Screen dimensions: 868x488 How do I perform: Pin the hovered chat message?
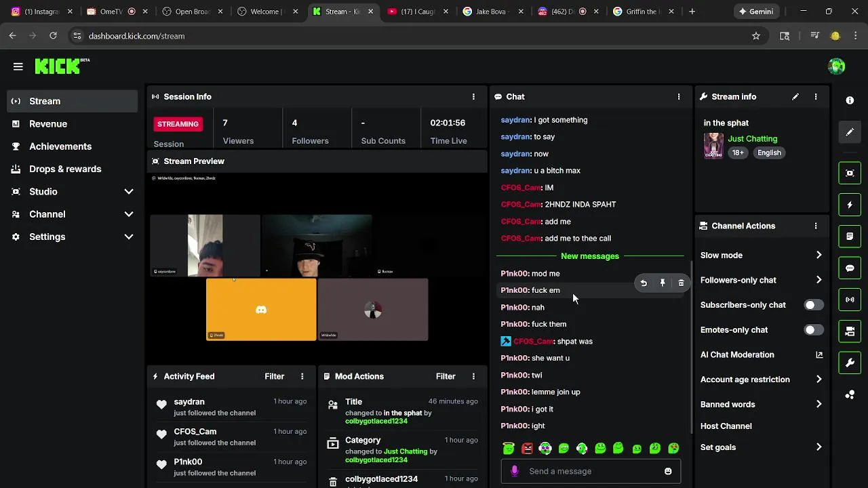tap(663, 283)
